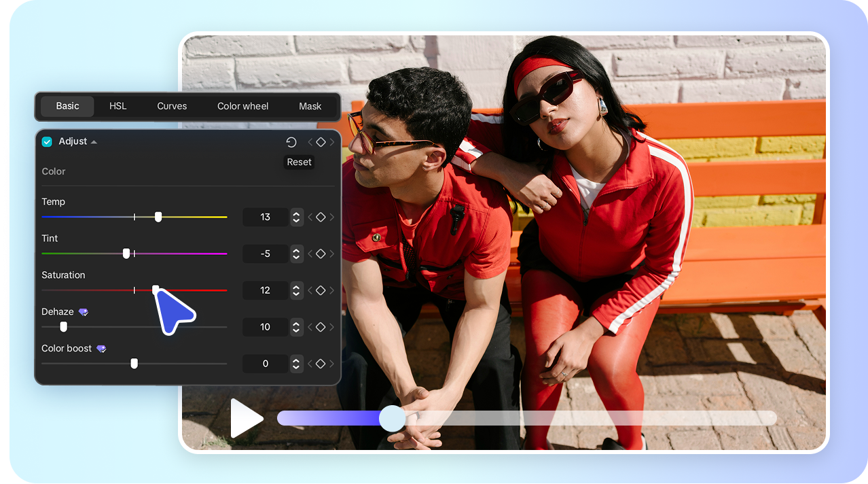The width and height of the screenshot is (868, 484).
Task: Add a keyframe for Color boost
Action: [x=321, y=364]
